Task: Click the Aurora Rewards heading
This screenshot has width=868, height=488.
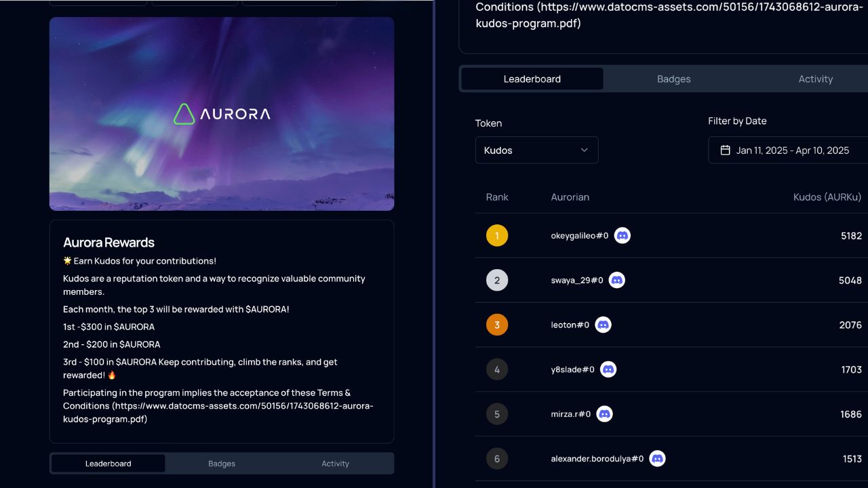Action: 108,242
